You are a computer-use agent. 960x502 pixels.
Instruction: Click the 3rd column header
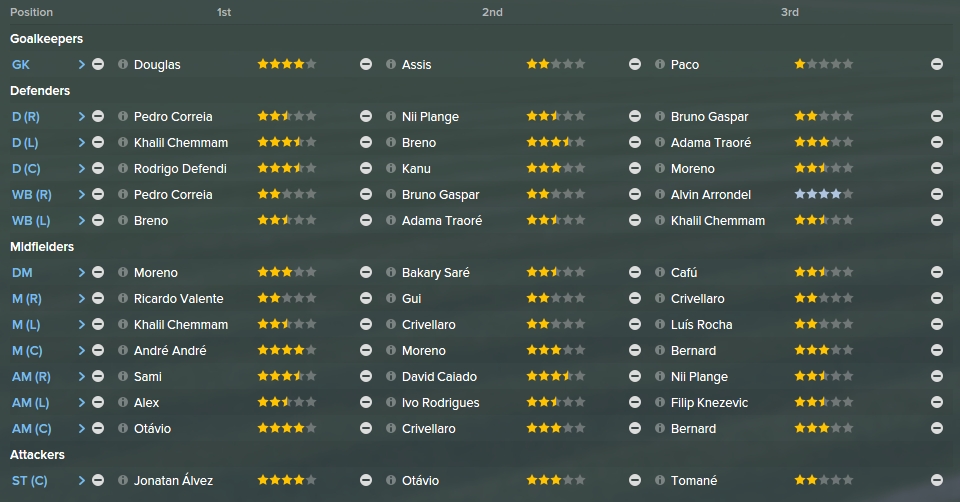790,12
